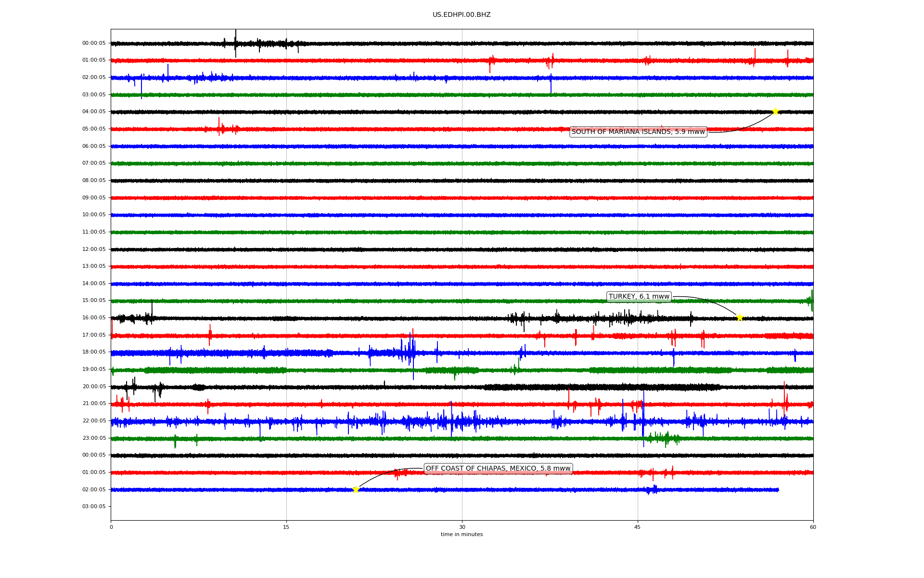This screenshot has height=578, width=924.
Task: Click the last 03:00:05 label with no trace
Action: pyautogui.click(x=94, y=507)
